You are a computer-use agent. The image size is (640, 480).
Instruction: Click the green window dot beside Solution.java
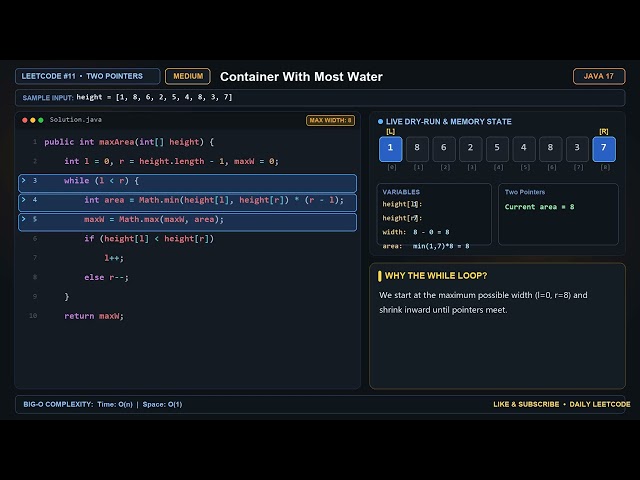tap(40, 120)
